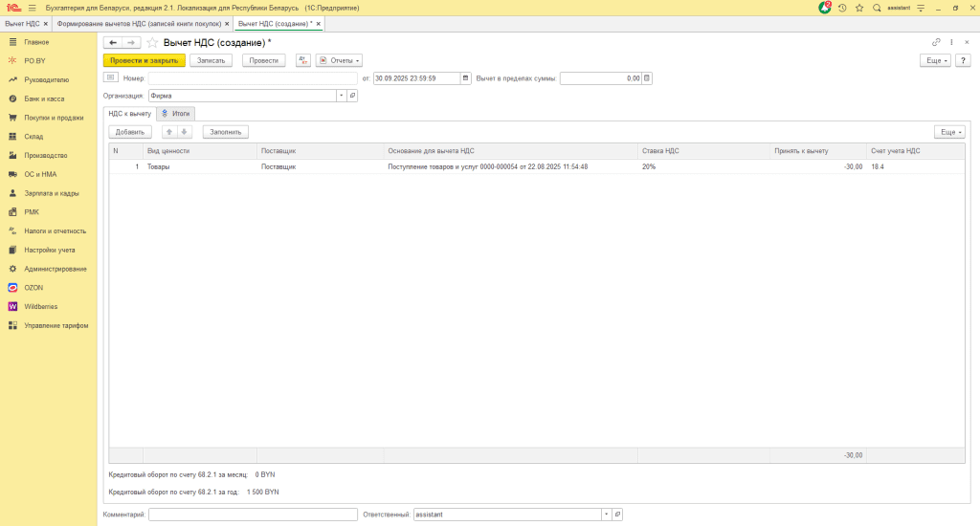Expand the table's Еще menu
The width and height of the screenshot is (980, 526).
[948, 132]
